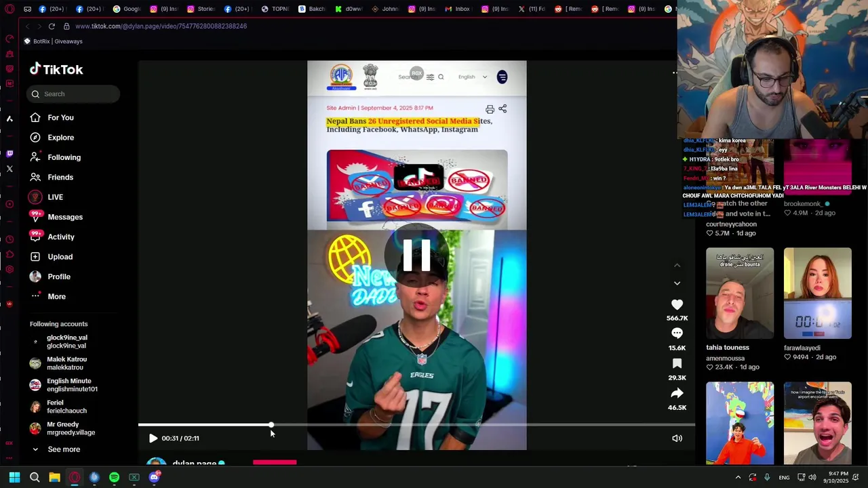Switch to the Bakch browser tab
This screenshot has width=868, height=488.
pos(311,9)
